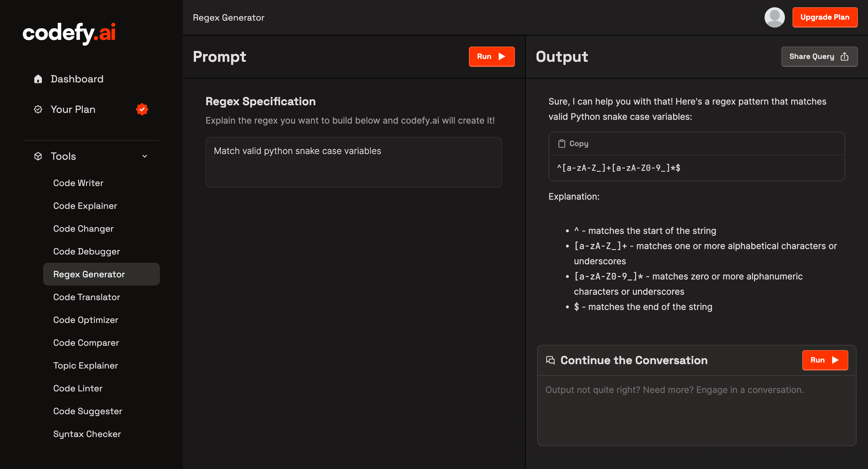Go to the Topic Explainer tool
Viewport: 868px width, 469px height.
pos(85,366)
